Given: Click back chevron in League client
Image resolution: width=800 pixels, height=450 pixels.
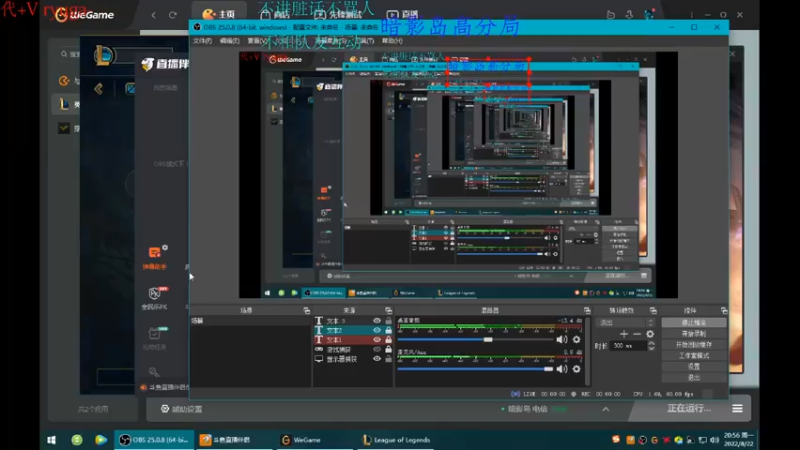Looking at the screenshot, I should (x=98, y=89).
